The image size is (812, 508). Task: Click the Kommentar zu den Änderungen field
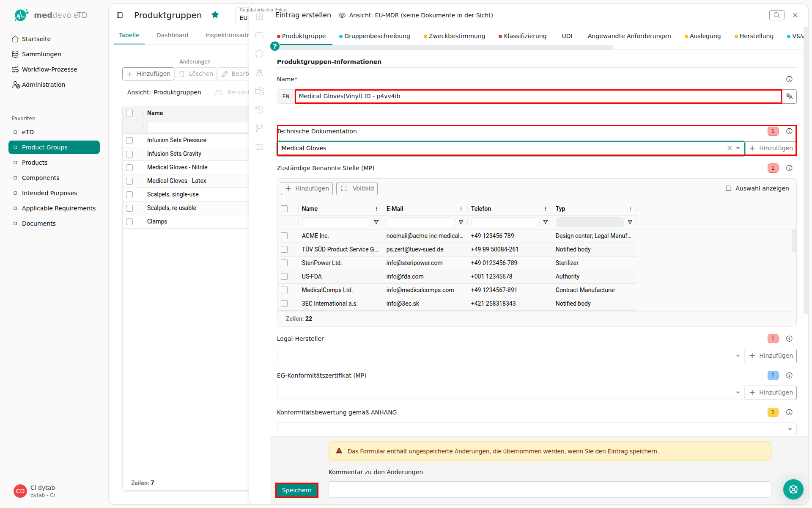[x=550, y=489]
